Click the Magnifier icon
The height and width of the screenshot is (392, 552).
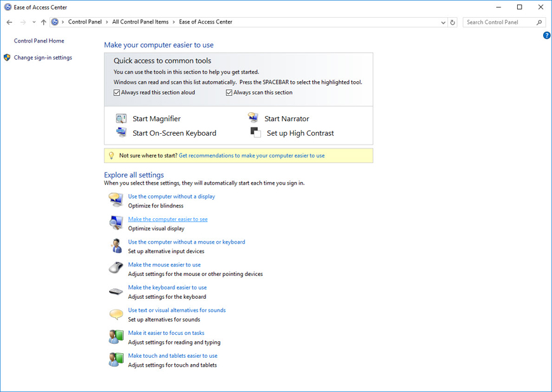point(121,119)
